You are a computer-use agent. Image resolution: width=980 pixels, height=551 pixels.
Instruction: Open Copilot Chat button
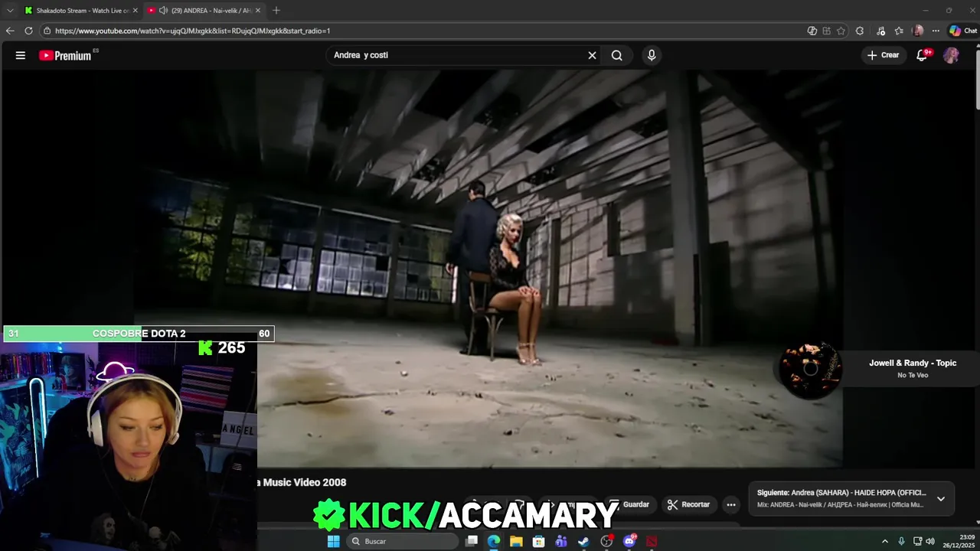[962, 31]
